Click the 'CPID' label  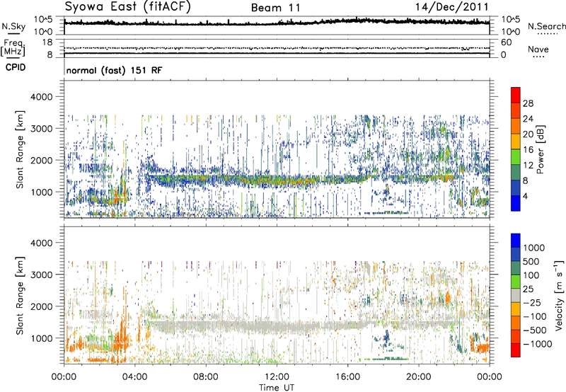coord(16,67)
